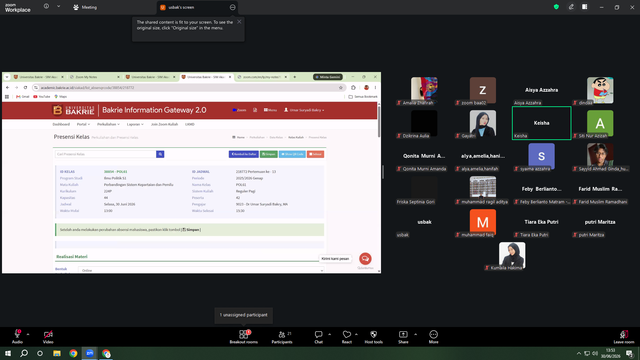Click green encryption shield icon

[x=556, y=7]
